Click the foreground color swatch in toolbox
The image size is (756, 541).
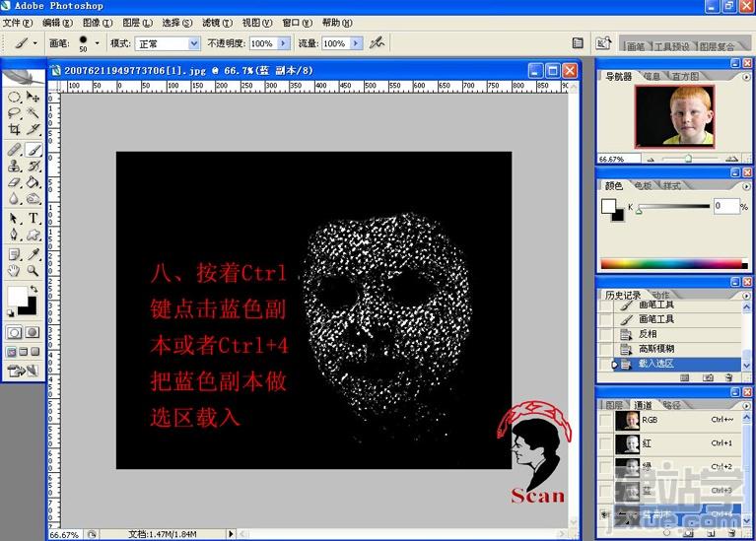coord(17,296)
